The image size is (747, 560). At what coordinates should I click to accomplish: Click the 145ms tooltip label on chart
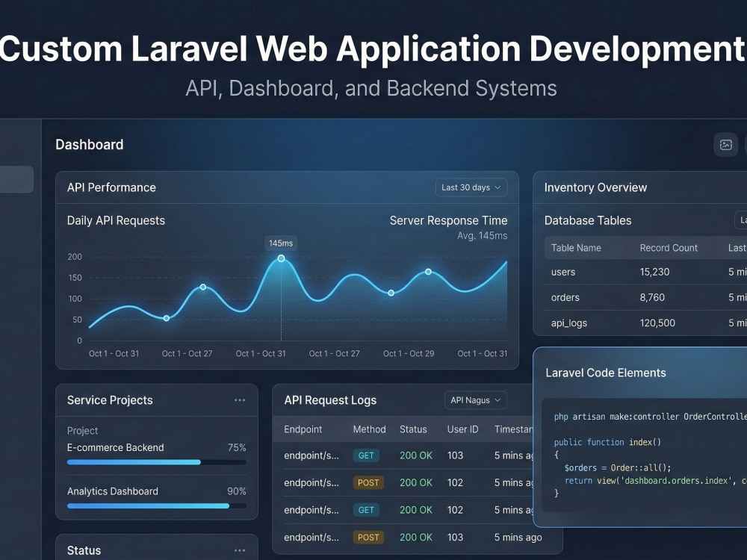pos(281,243)
